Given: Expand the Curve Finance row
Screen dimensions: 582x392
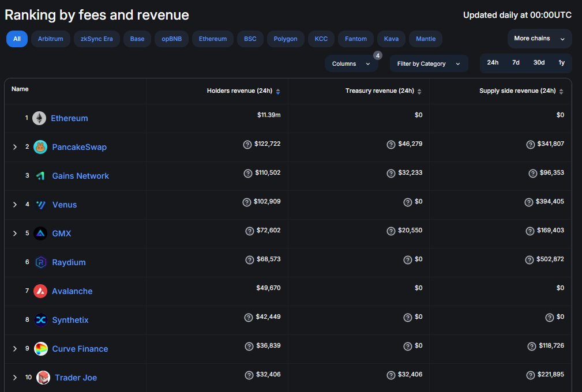Looking at the screenshot, I should click(x=15, y=349).
